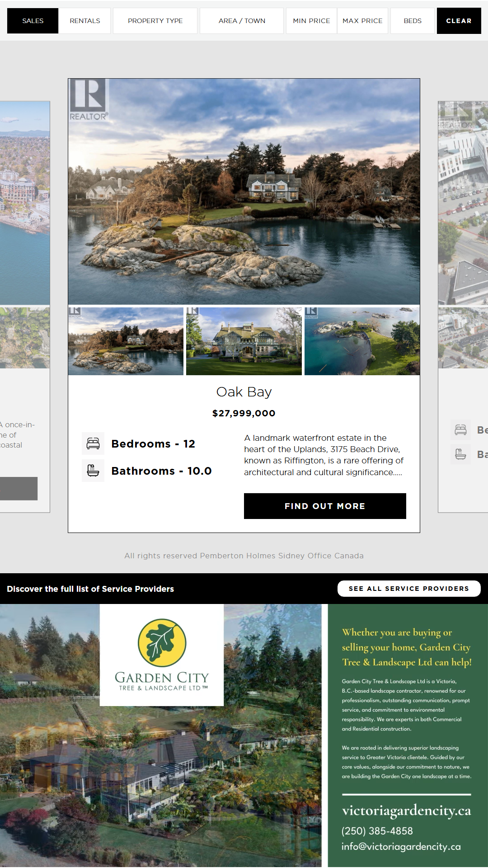Open the Max Price dropdown

362,21
